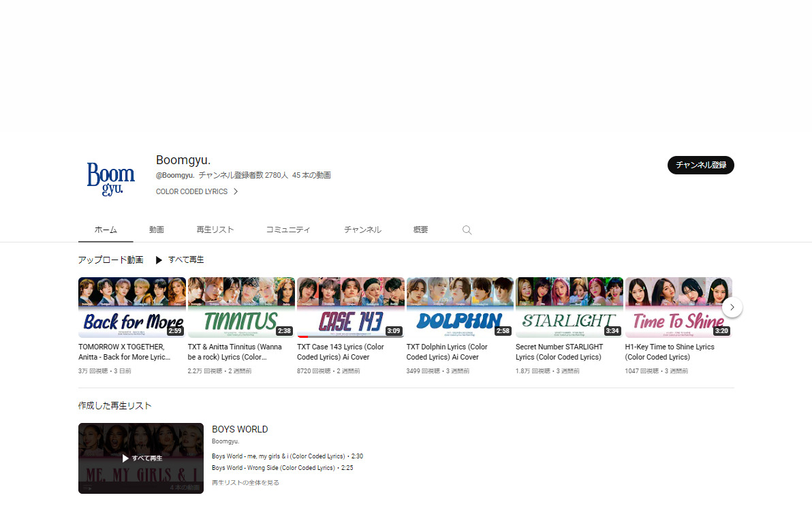Expand COLOR CODED LYRICS description chevron
The height and width of the screenshot is (519, 812).
click(236, 191)
